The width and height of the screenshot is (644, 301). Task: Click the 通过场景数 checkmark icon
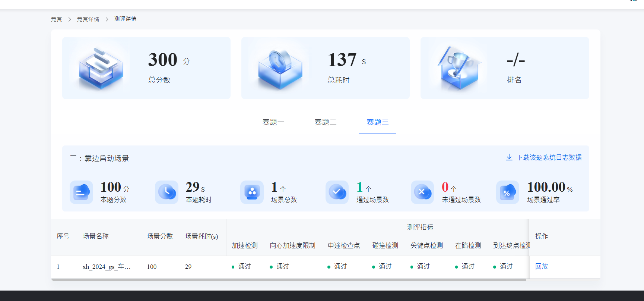tap(337, 192)
